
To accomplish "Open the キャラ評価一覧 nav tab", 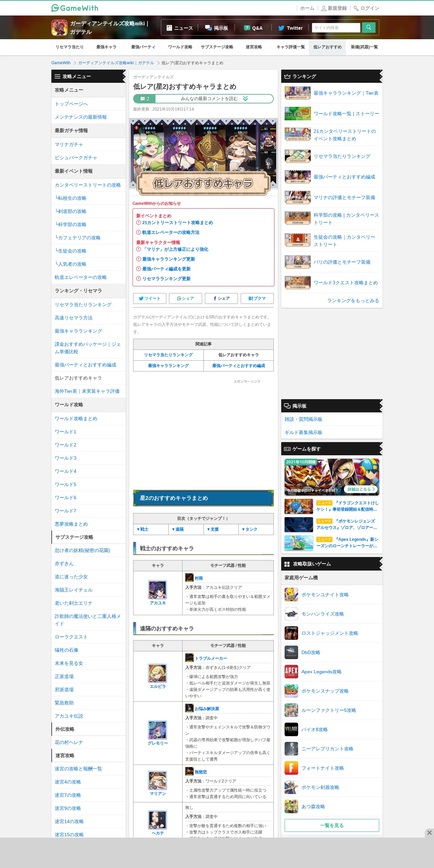I will coord(290,47).
